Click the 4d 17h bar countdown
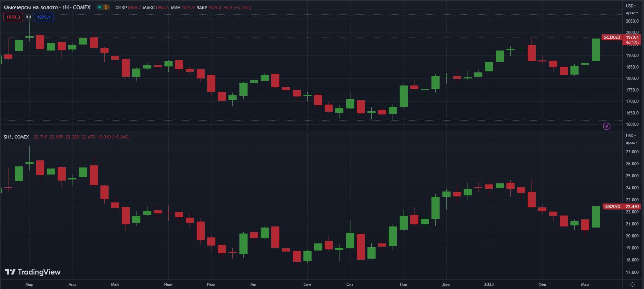This screenshot has height=289, width=644. (632, 42)
